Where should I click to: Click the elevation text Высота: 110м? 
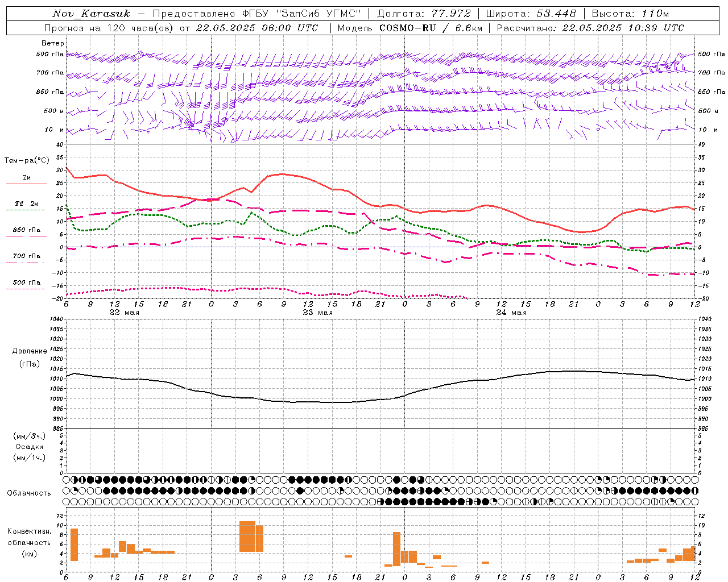(630, 14)
